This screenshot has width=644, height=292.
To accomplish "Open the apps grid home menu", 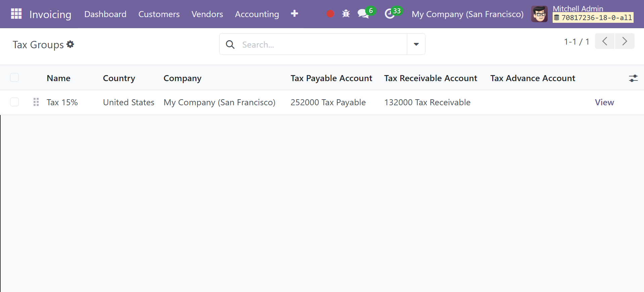I will tap(16, 14).
